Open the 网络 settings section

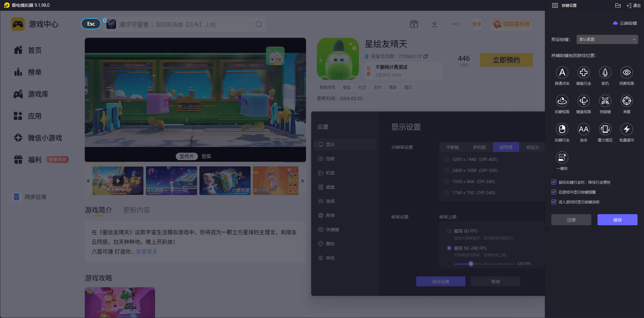tap(345, 215)
